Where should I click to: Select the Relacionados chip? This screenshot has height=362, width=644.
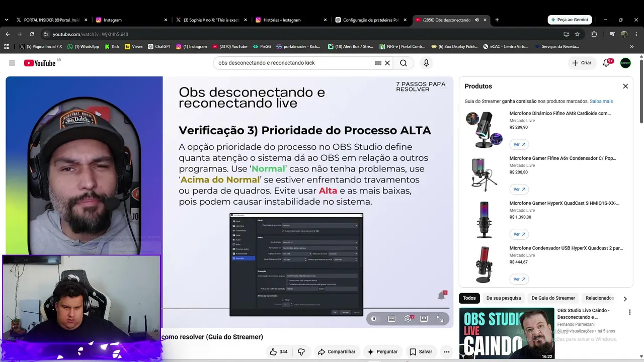pos(600,298)
